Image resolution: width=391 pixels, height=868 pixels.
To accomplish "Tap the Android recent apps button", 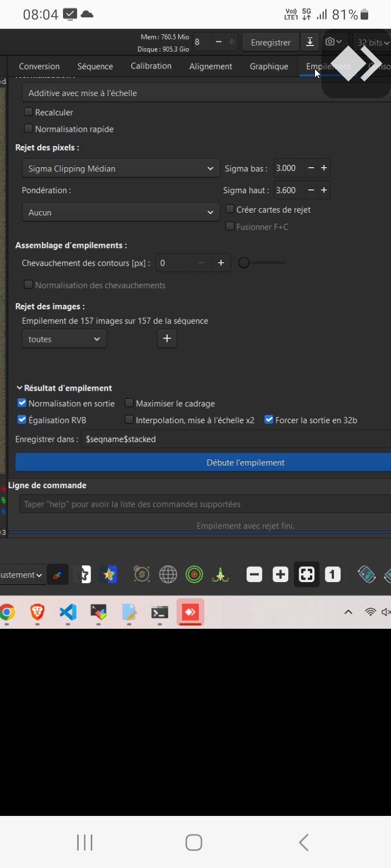I will coord(85,843).
